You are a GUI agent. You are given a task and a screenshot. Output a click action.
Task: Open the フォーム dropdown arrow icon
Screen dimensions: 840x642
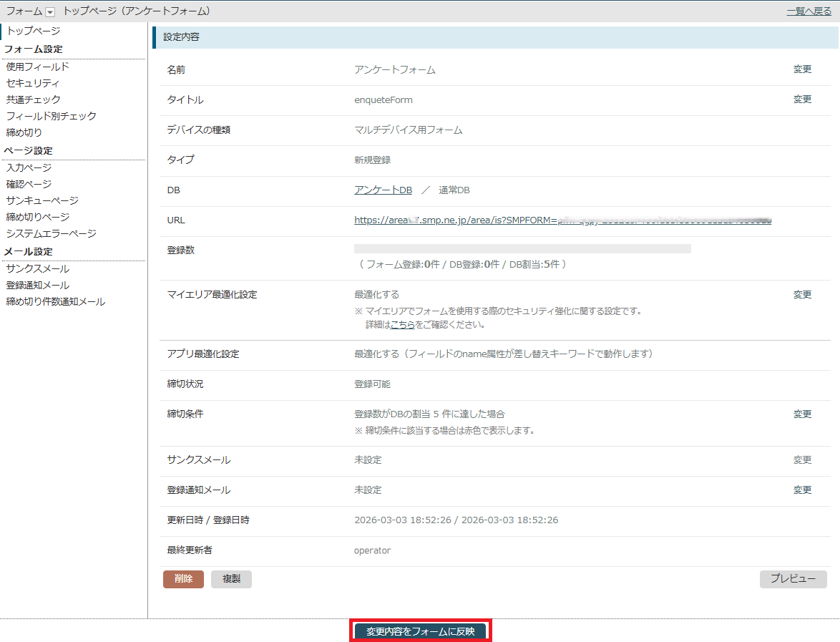point(50,11)
